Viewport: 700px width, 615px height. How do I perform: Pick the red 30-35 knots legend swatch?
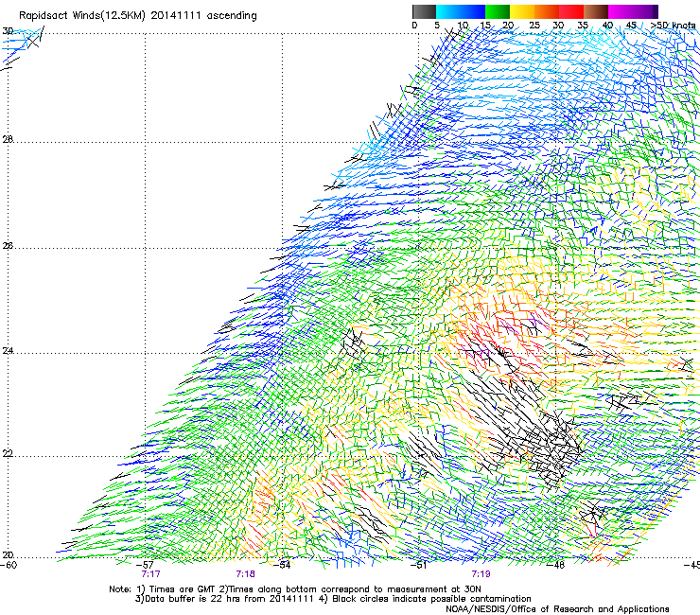click(571, 11)
